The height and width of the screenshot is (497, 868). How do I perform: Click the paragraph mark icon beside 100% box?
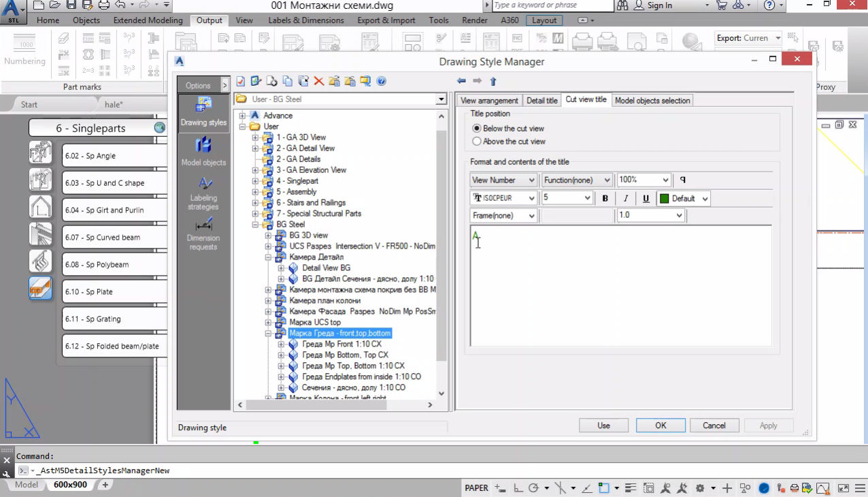click(682, 180)
